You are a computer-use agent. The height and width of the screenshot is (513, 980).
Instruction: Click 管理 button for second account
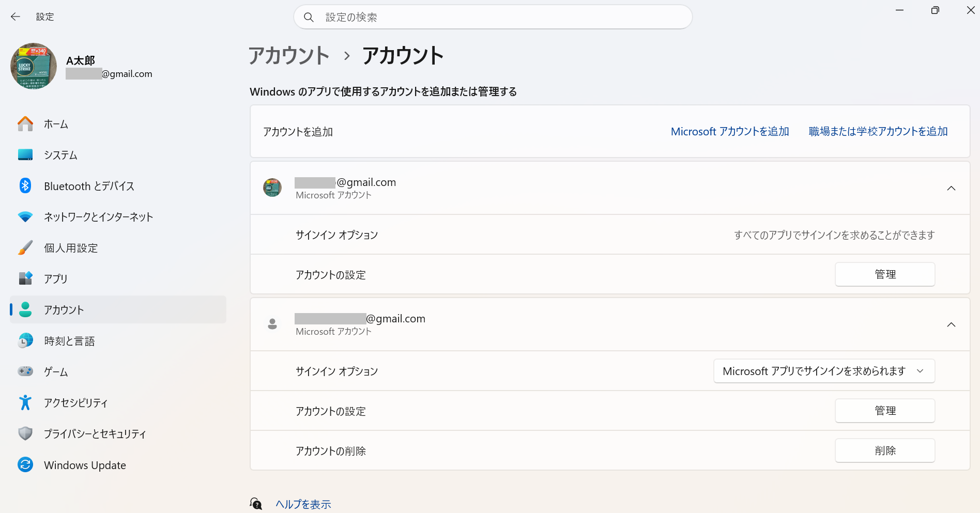click(x=885, y=411)
